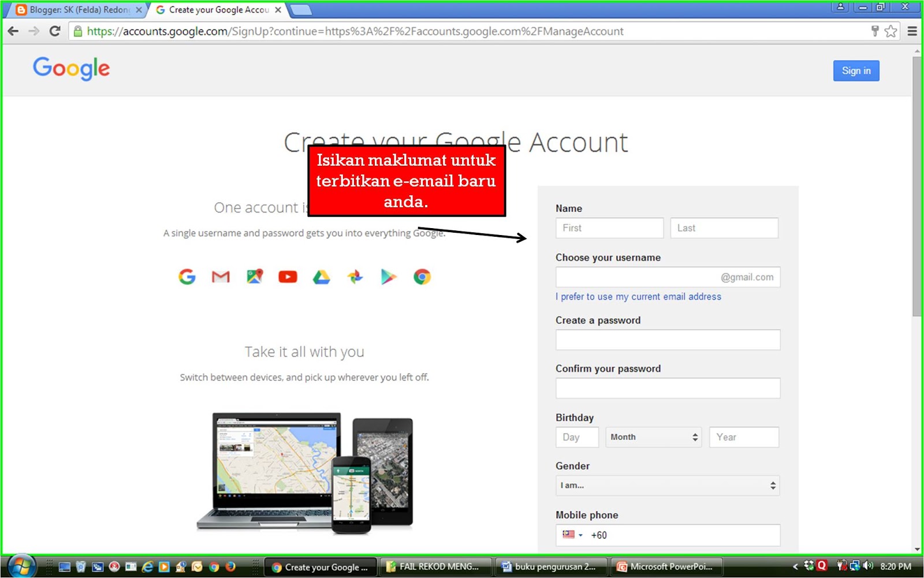
Task: Click the scrollbar down arrow
Action: 917,549
